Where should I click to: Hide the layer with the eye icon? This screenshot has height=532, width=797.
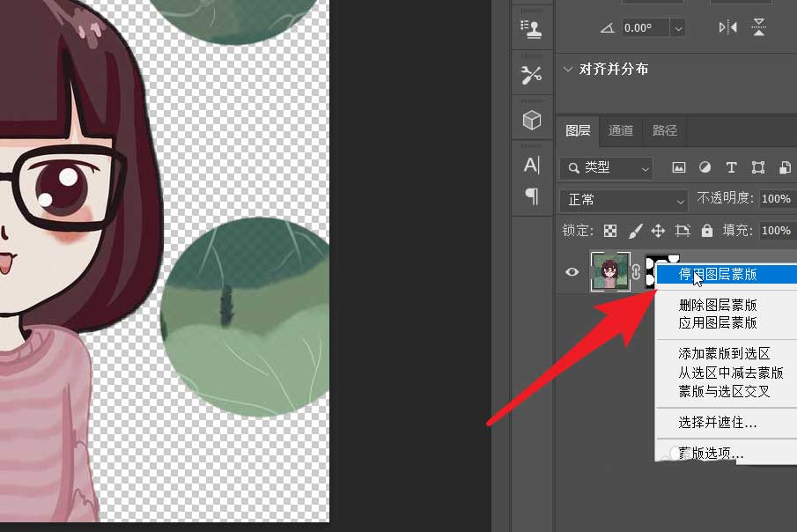572,272
